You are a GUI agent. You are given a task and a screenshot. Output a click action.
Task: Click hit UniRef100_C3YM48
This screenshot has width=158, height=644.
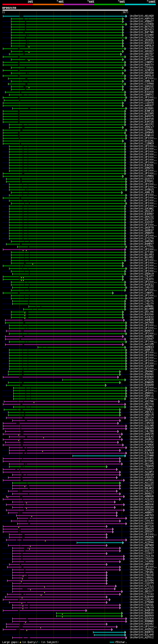[142, 84]
